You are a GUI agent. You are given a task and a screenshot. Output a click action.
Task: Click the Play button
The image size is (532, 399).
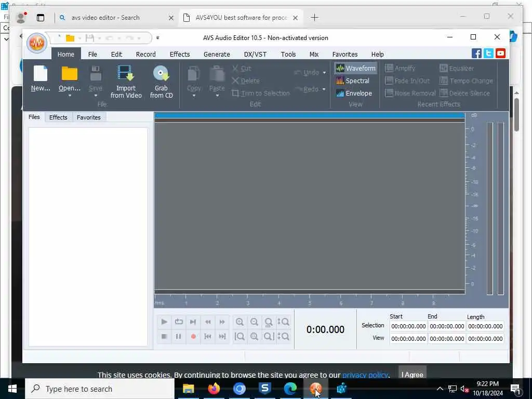(164, 322)
